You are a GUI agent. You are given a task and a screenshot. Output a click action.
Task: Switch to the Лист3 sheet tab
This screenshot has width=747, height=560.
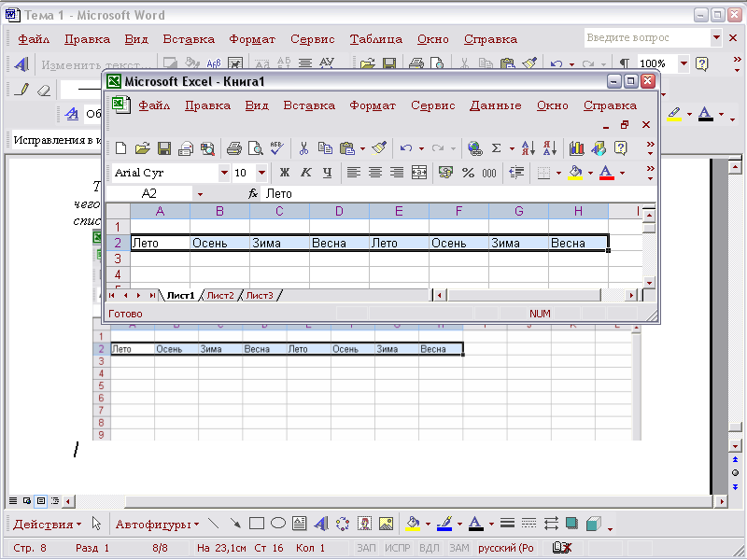260,295
